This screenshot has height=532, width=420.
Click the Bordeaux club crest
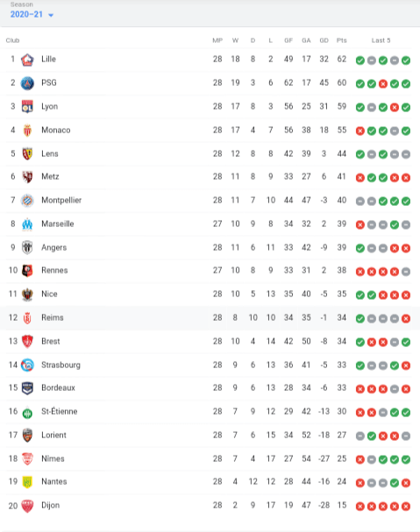[27, 388]
